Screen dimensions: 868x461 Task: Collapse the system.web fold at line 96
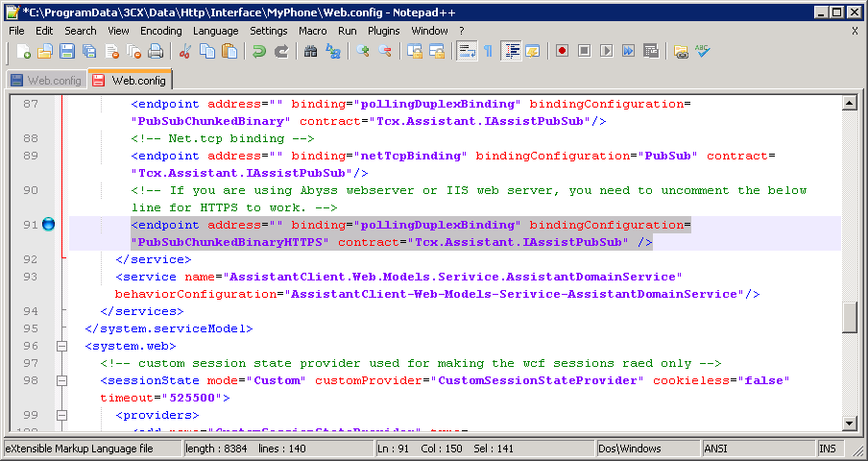tap(62, 346)
